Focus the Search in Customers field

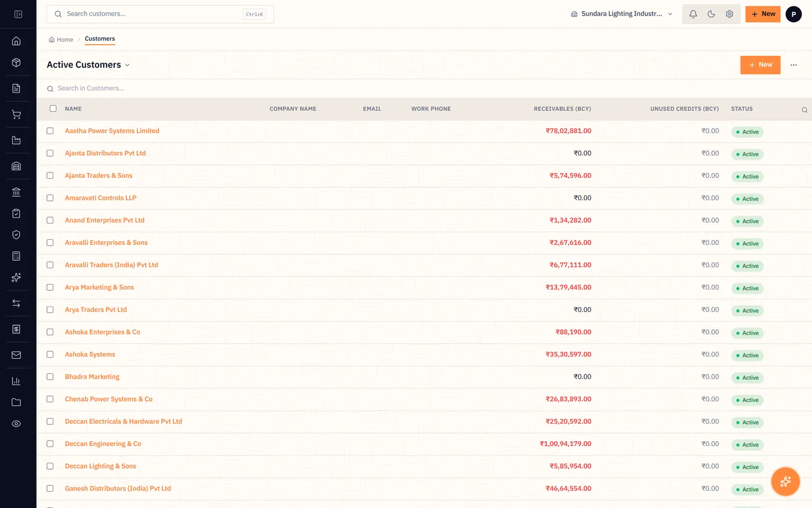(91, 88)
